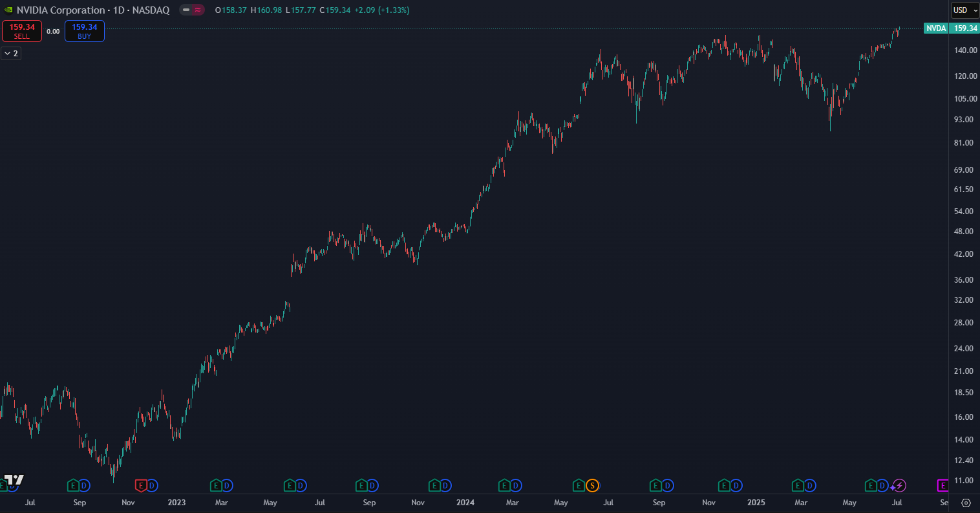Open the dividend marker above Mar 2025
The image size is (980, 513).
(x=810, y=485)
